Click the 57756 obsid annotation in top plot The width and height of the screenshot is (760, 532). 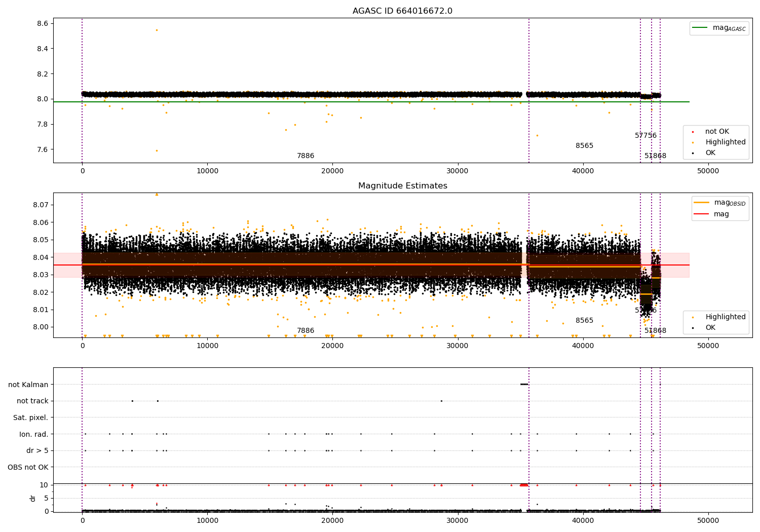tap(645, 135)
